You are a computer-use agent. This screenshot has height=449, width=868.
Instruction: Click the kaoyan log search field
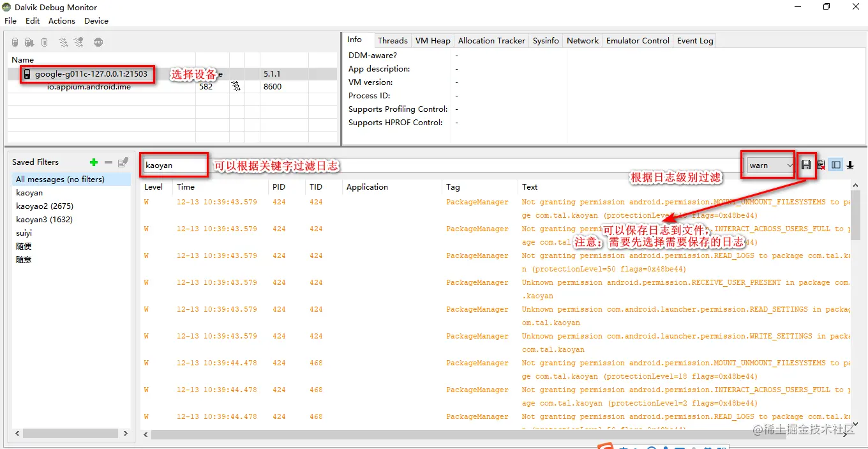coord(440,165)
